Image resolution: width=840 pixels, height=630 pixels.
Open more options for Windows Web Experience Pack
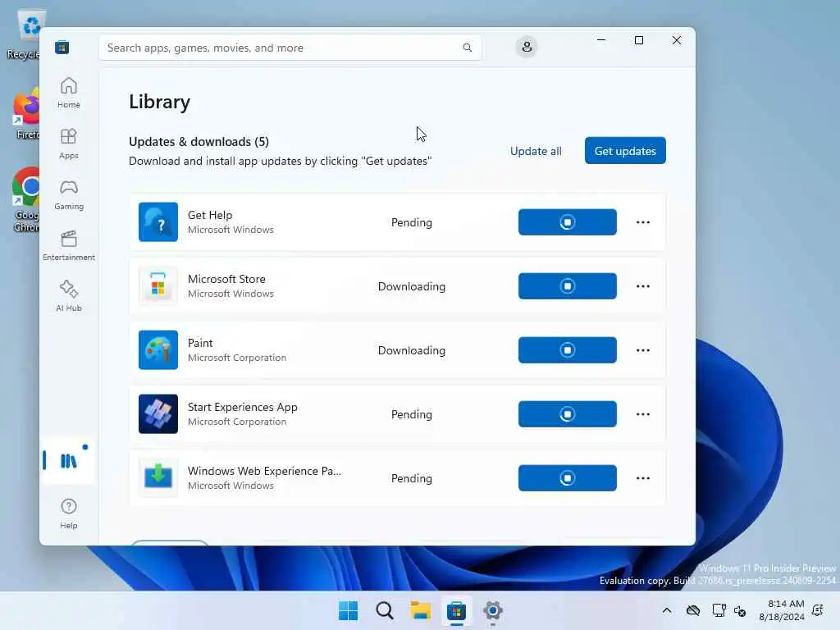click(x=643, y=477)
